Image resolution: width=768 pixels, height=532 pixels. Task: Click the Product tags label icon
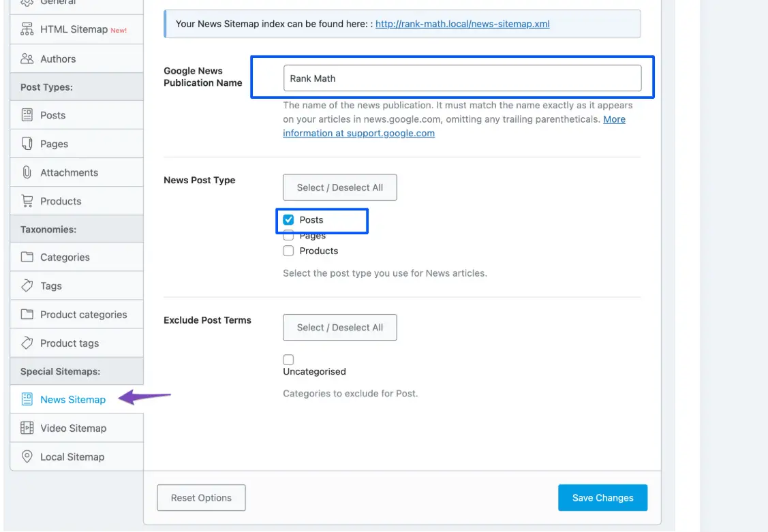(27, 343)
